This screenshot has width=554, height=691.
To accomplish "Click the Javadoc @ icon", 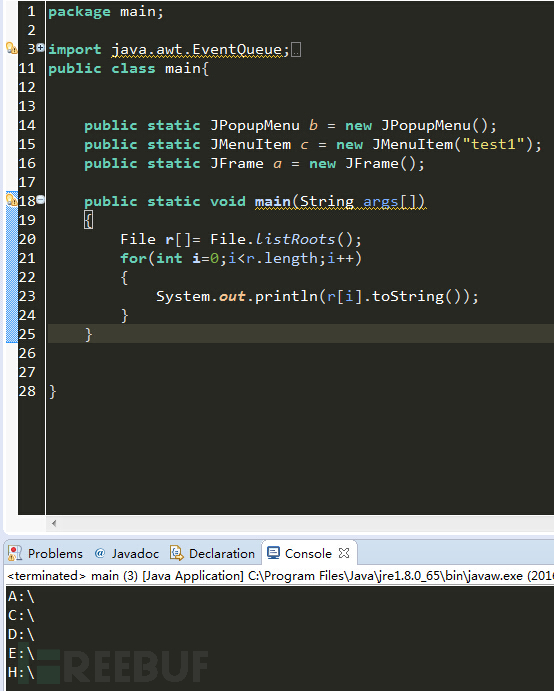I will point(100,553).
